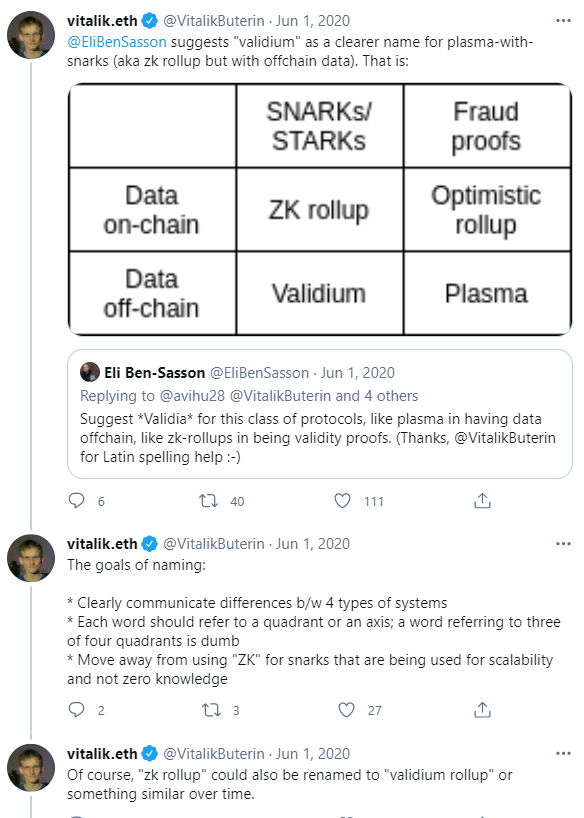584x818 pixels.
Task: Click Vitalik's avatar on the first tweet
Action: [x=31, y=35]
